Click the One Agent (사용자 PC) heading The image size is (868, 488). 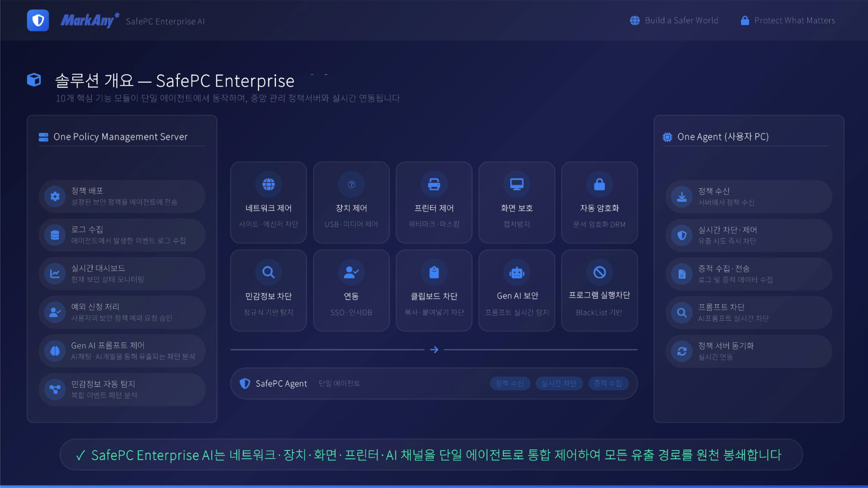723,137
